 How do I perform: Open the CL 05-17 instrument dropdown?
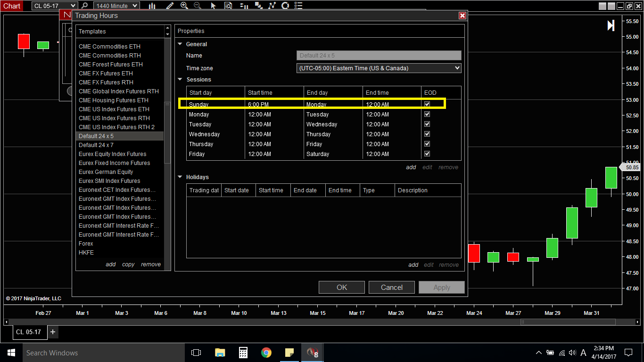click(x=54, y=6)
